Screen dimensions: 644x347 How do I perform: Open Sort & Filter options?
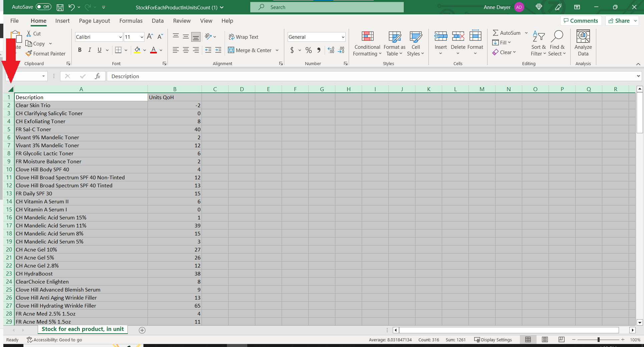pos(539,44)
